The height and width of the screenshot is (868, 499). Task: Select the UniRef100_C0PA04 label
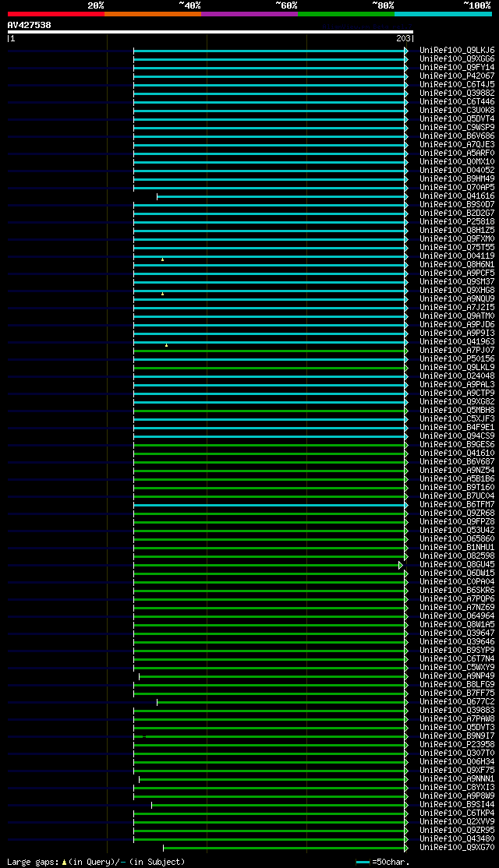coord(457,582)
